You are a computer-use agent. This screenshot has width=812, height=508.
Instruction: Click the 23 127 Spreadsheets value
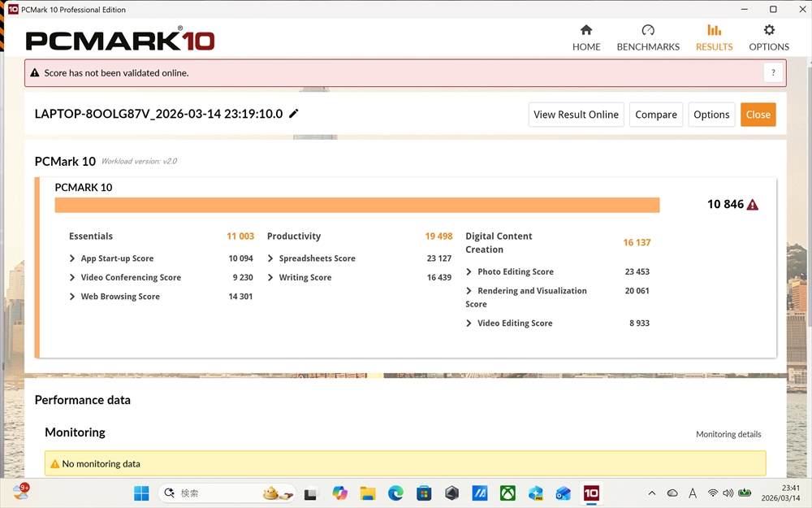438,258
